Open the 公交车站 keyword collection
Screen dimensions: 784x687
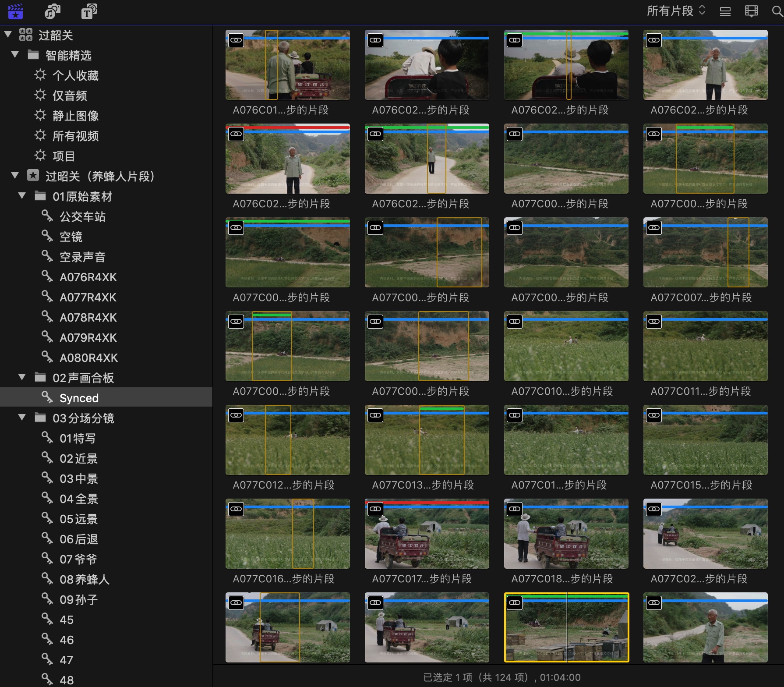pos(82,216)
